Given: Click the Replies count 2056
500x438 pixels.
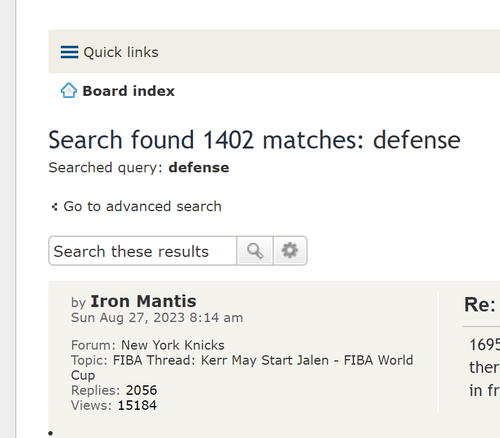Looking at the screenshot, I should pyautogui.click(x=141, y=390).
